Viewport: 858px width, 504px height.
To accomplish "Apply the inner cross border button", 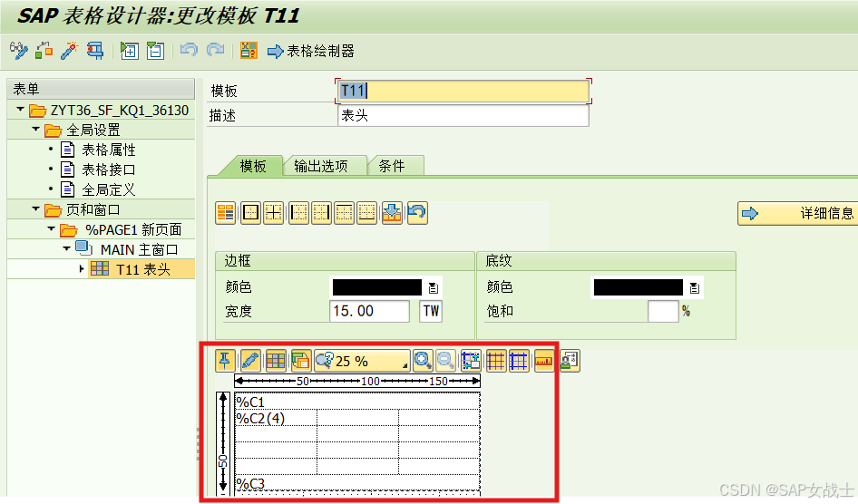I will click(x=274, y=213).
